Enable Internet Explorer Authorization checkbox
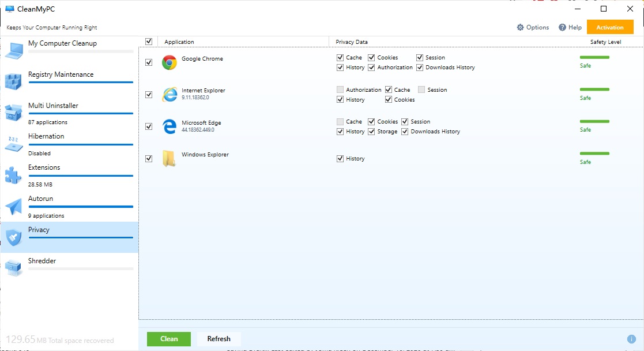 click(340, 89)
